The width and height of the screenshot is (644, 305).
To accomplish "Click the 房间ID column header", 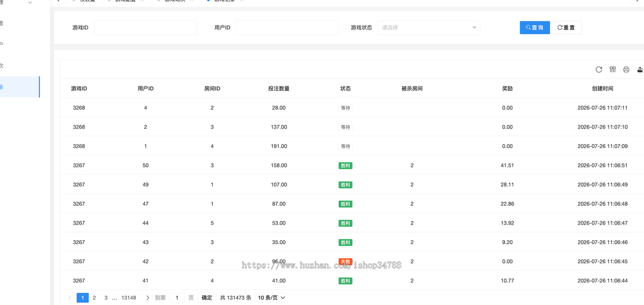I will coord(212,88).
